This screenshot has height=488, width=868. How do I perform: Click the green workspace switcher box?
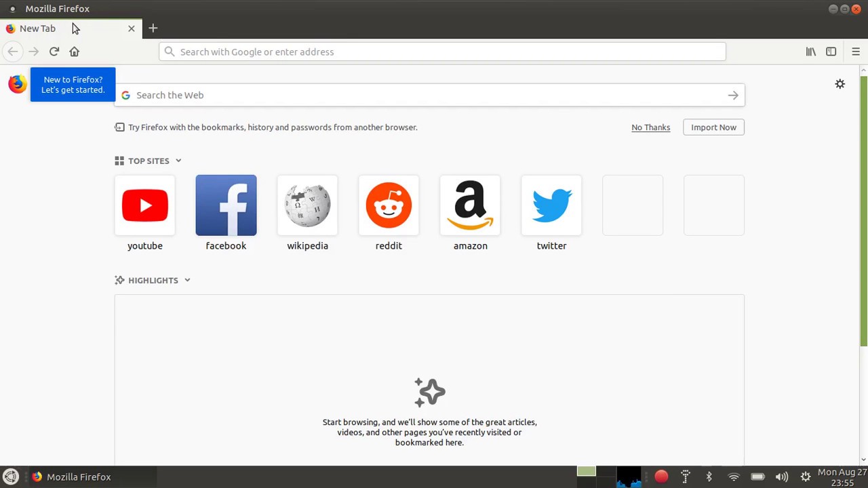click(x=587, y=471)
